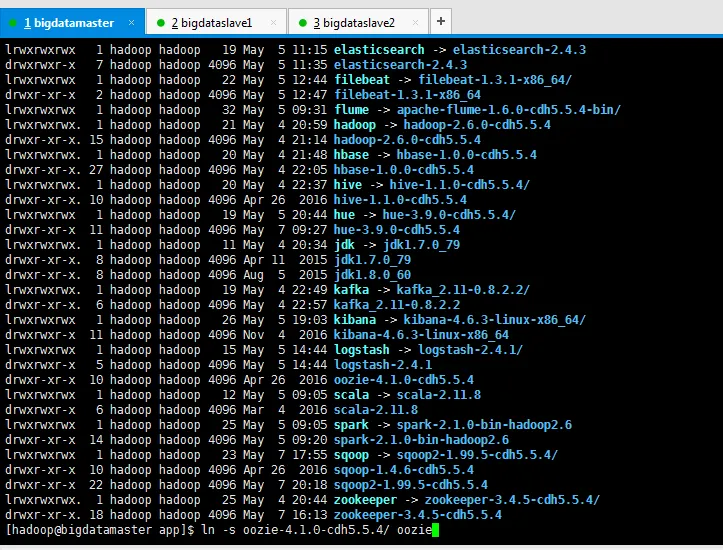This screenshot has height=550, width=723.
Task: Click the jdk1.7.0_79 directory entry
Action: point(372,260)
